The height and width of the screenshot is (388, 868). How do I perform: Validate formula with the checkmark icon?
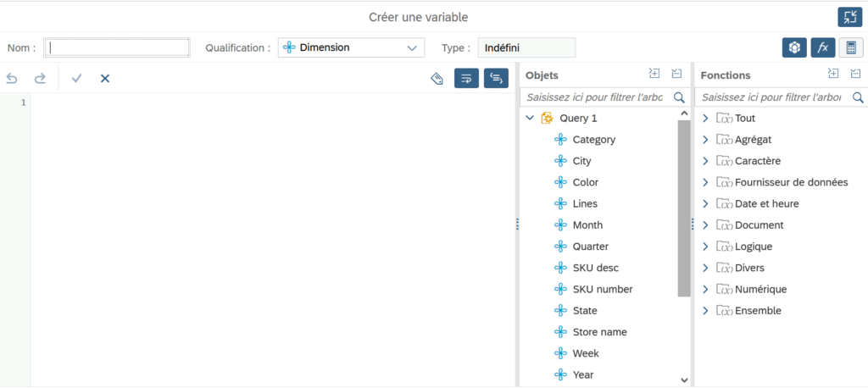click(x=77, y=79)
